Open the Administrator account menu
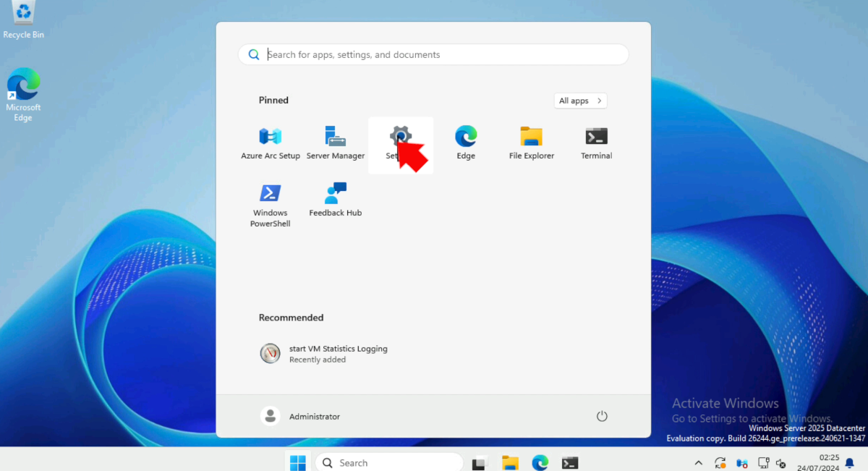Screen dimensions: 868x471 (300, 416)
